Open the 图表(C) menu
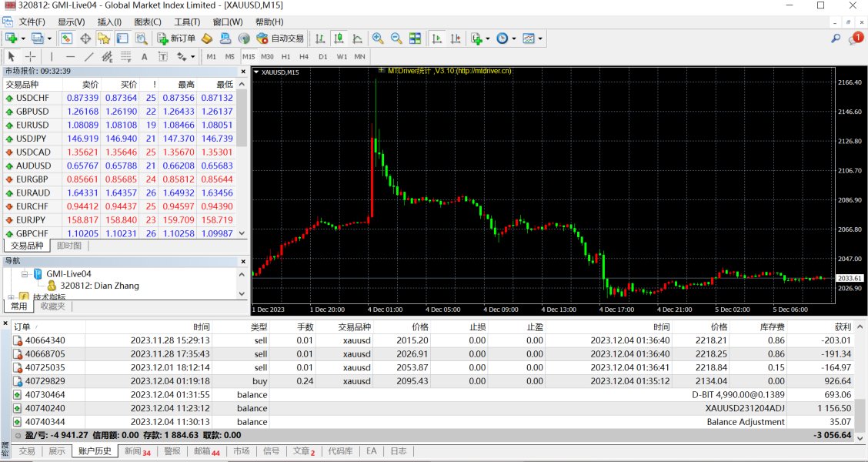The image size is (868, 462). pyautogui.click(x=147, y=22)
